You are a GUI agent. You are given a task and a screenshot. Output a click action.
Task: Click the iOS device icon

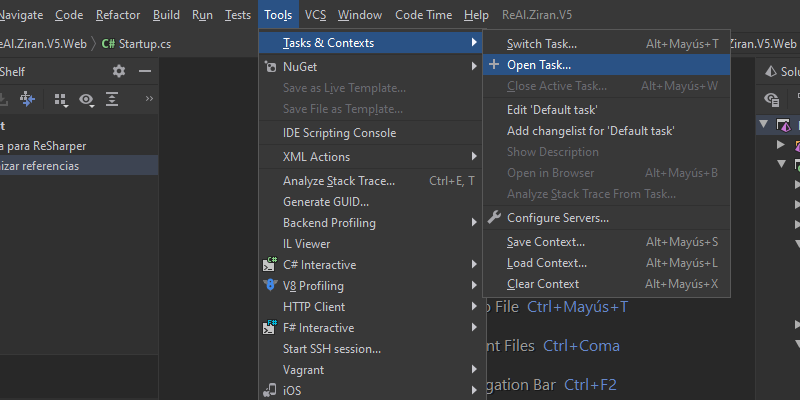point(270,390)
